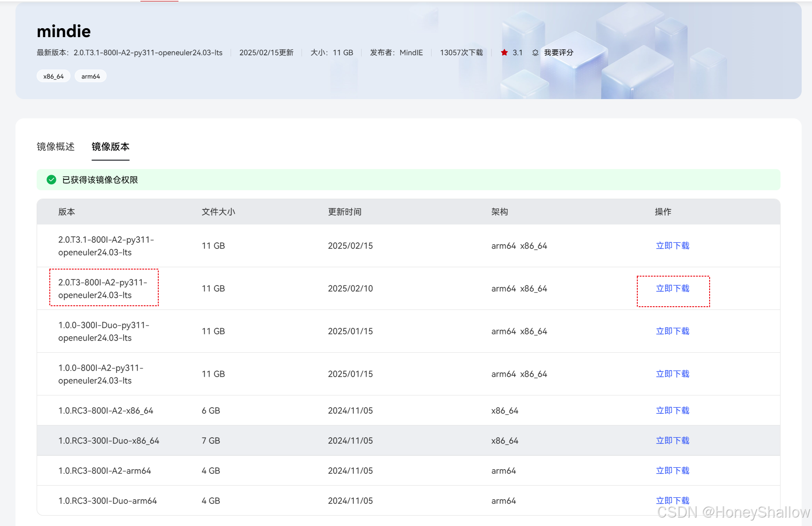812x526 pixels.
Task: Select version name 2.0.T3.1-800I-A2-py311-openeuler24.03-lts in table
Action: [x=106, y=246]
